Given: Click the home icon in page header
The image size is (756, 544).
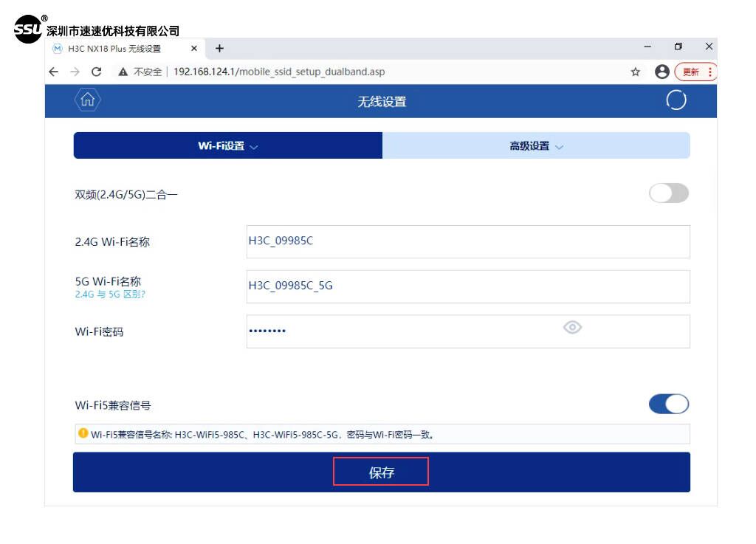Looking at the screenshot, I should coord(87,100).
